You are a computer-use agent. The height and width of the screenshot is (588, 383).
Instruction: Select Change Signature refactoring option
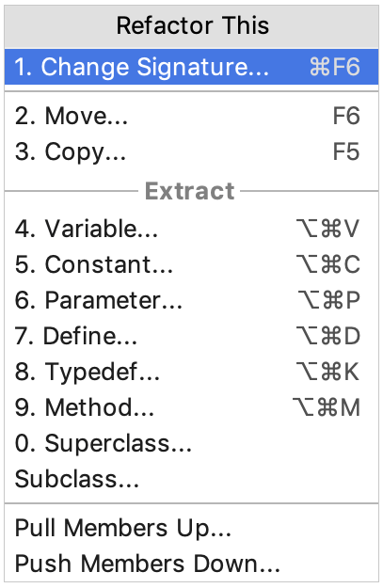191,67
